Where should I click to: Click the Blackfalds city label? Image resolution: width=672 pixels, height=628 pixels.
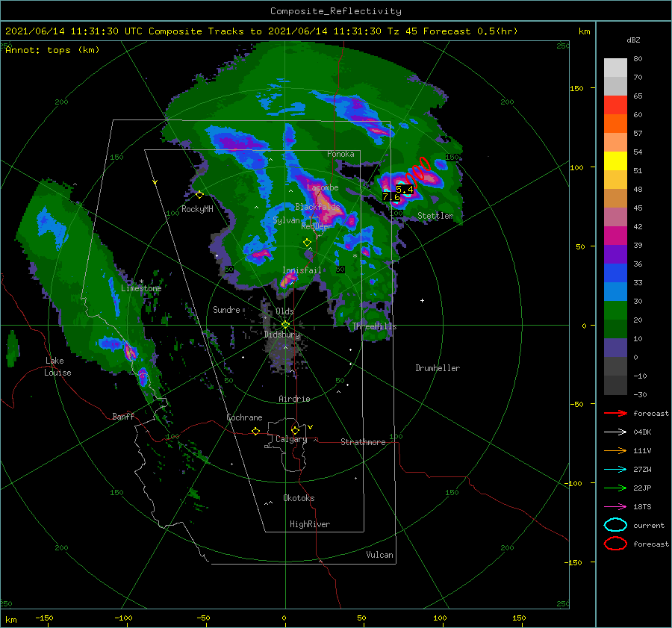[317, 207]
